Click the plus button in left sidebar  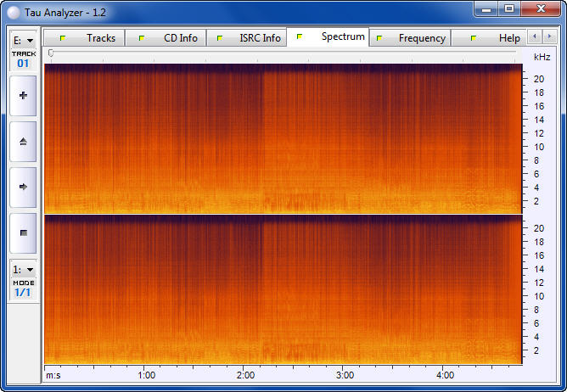[x=23, y=96]
